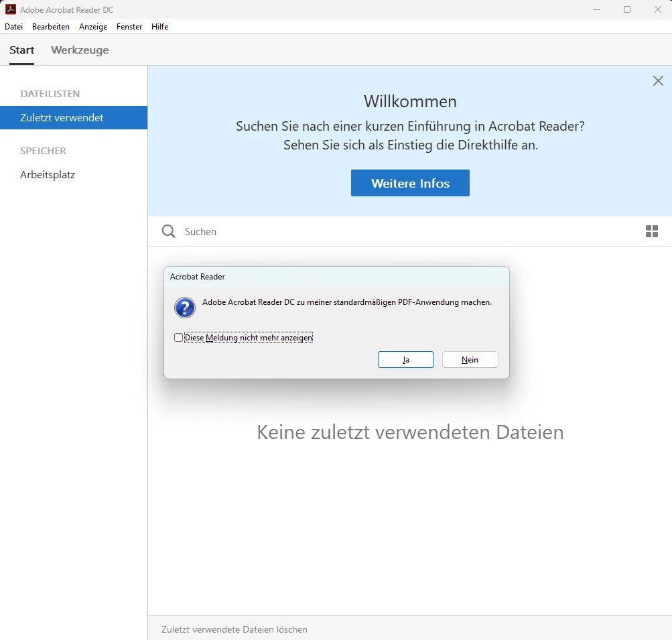Click the DATEILISTEN section header

[50, 94]
